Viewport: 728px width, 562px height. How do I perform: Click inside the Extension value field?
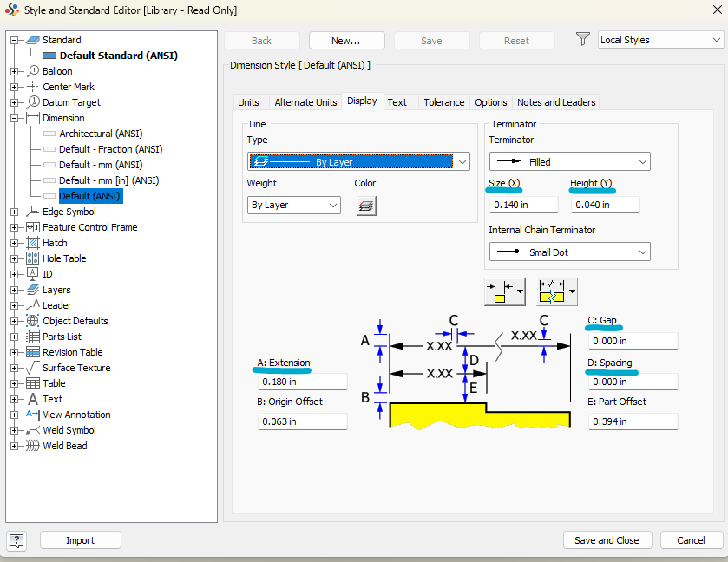click(x=302, y=381)
